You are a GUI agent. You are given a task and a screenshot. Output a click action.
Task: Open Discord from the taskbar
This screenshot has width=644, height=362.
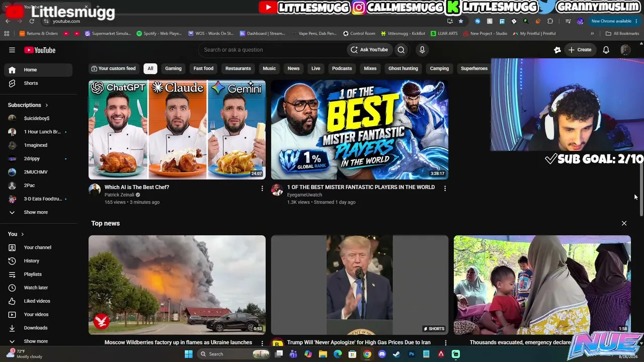[382, 354]
